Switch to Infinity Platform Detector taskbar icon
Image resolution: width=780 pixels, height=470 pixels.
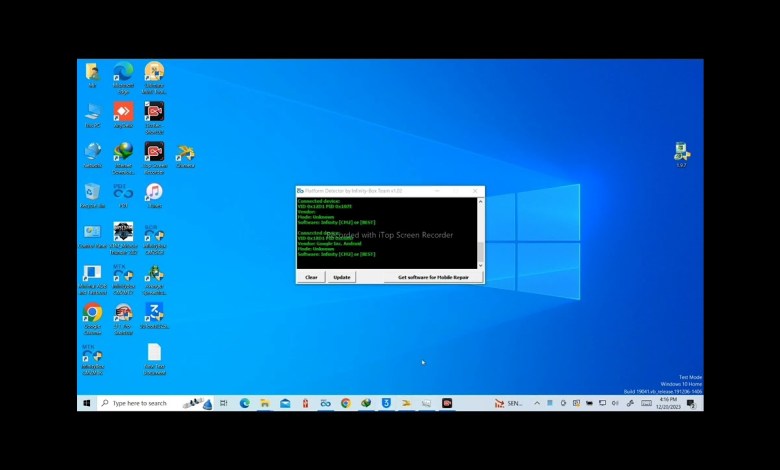[325, 403]
